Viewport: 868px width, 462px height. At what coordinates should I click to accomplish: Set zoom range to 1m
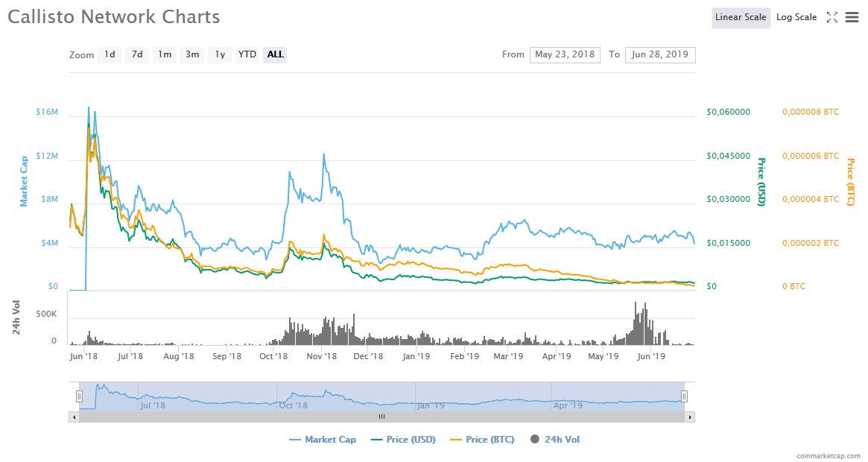(x=165, y=54)
